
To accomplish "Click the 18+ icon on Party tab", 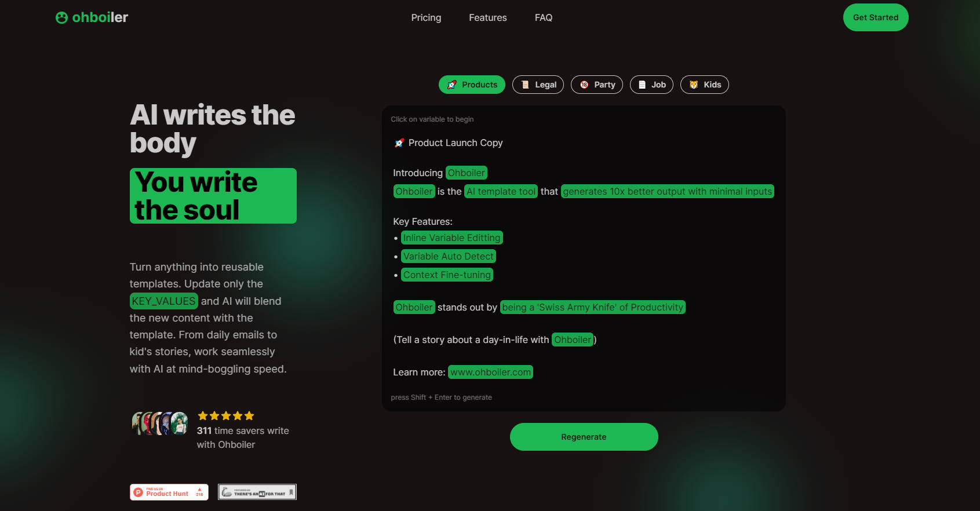I will (x=584, y=85).
